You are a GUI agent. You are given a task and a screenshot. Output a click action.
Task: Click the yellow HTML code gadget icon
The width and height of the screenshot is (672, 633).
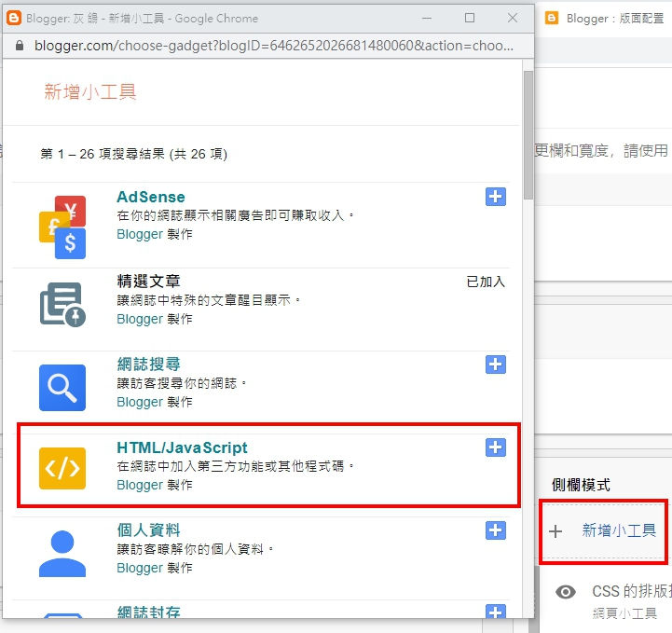point(62,468)
